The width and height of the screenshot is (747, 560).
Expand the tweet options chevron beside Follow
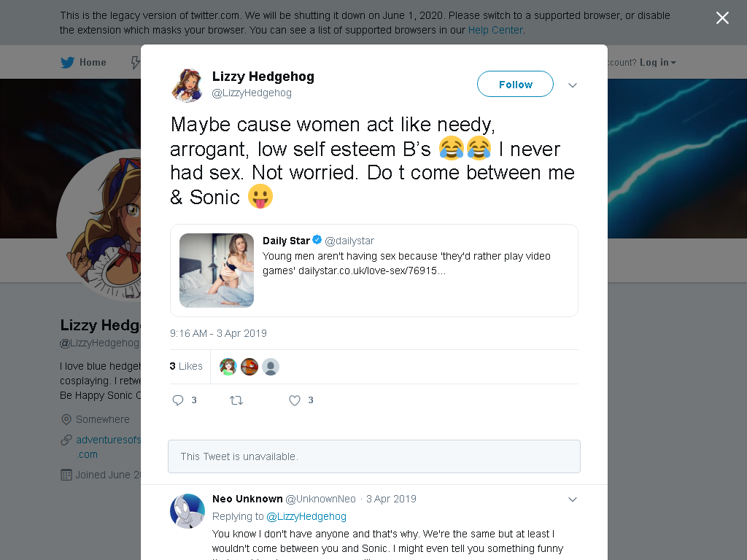(x=573, y=85)
